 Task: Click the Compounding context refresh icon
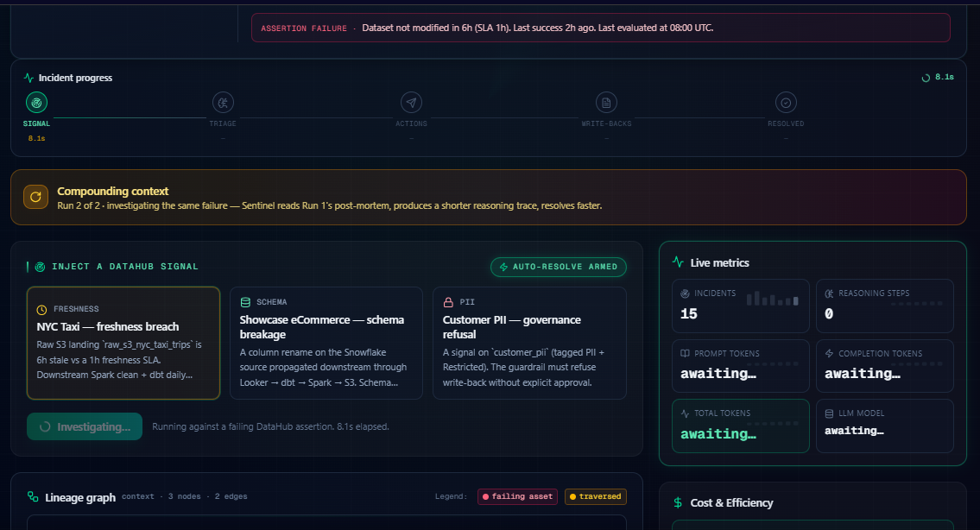pos(35,197)
